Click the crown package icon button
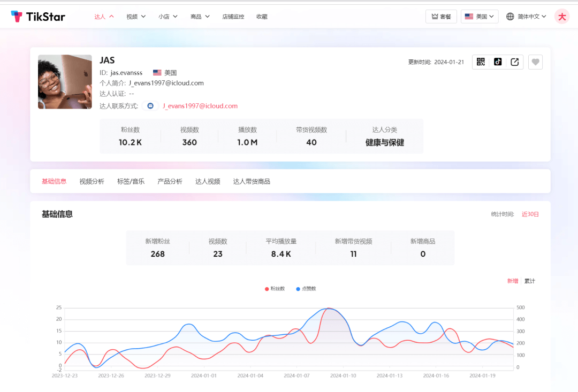 441,17
